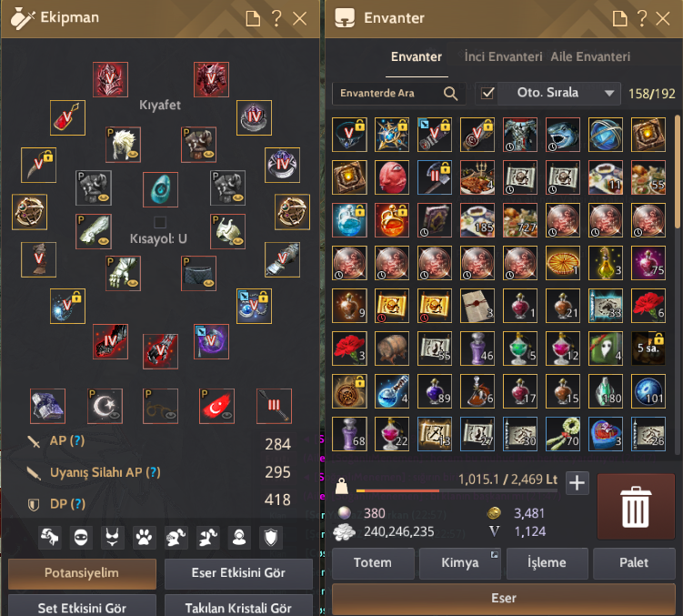Open the Kimya button
The image size is (683, 616).
pyautogui.click(x=460, y=563)
